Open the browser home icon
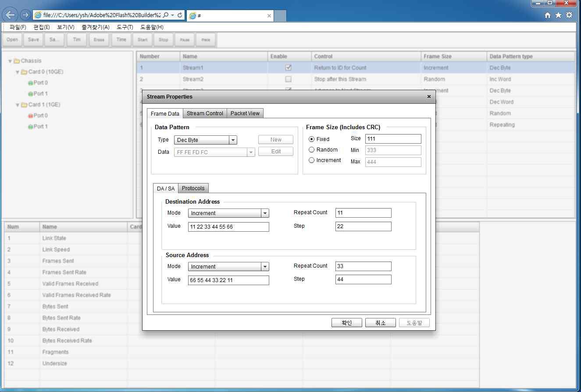Image resolution: width=581 pixels, height=392 pixels. (x=548, y=15)
